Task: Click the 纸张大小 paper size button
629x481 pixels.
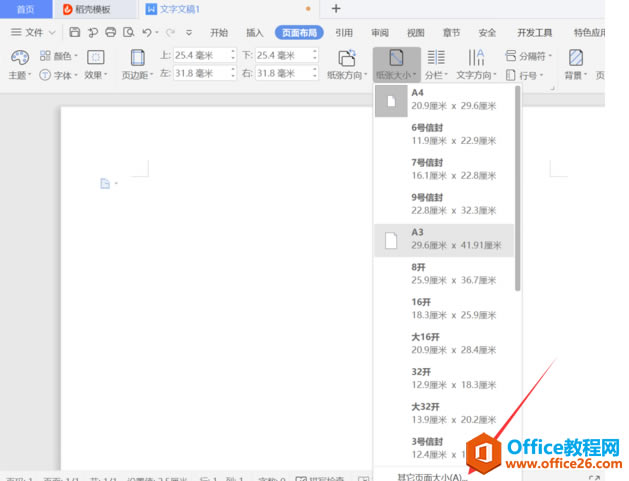Action: (x=396, y=65)
